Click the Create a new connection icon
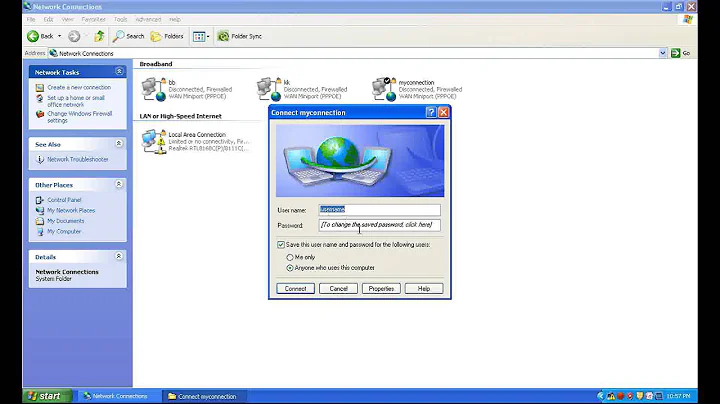This screenshot has height=404, width=720. [40, 87]
